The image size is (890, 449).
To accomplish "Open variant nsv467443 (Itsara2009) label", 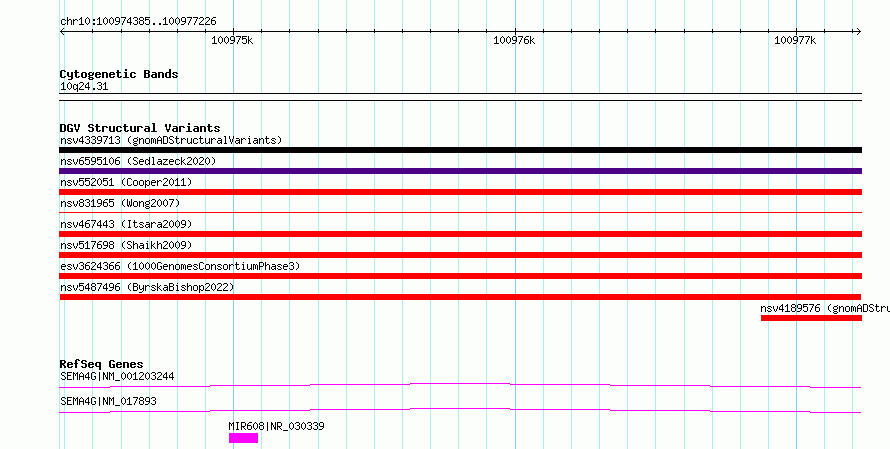I will click(126, 224).
